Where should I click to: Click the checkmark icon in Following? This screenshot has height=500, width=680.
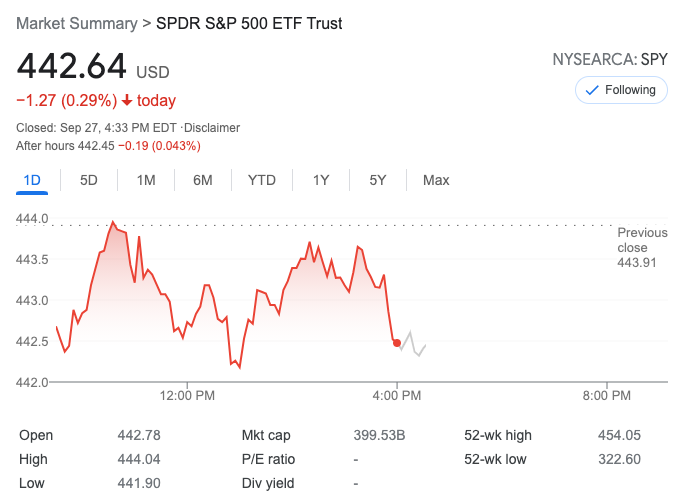[591, 90]
